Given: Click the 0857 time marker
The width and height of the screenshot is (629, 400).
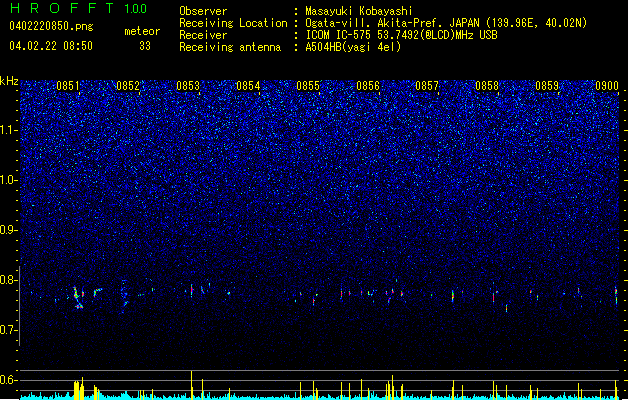Looking at the screenshot, I should tap(427, 85).
